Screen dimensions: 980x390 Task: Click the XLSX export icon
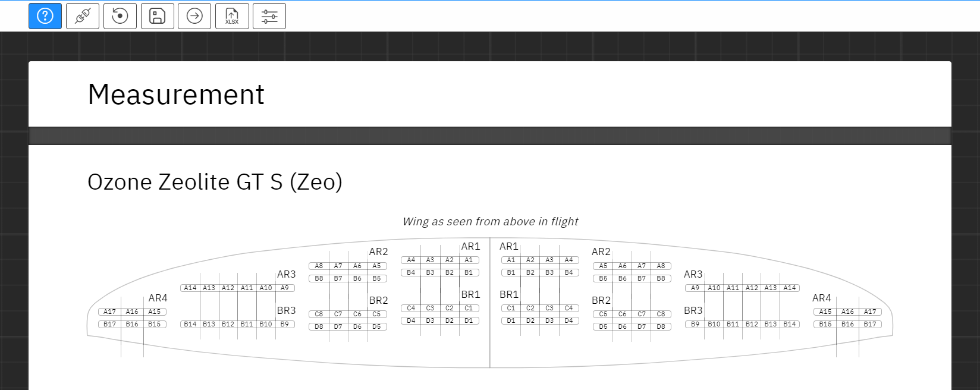coord(232,16)
